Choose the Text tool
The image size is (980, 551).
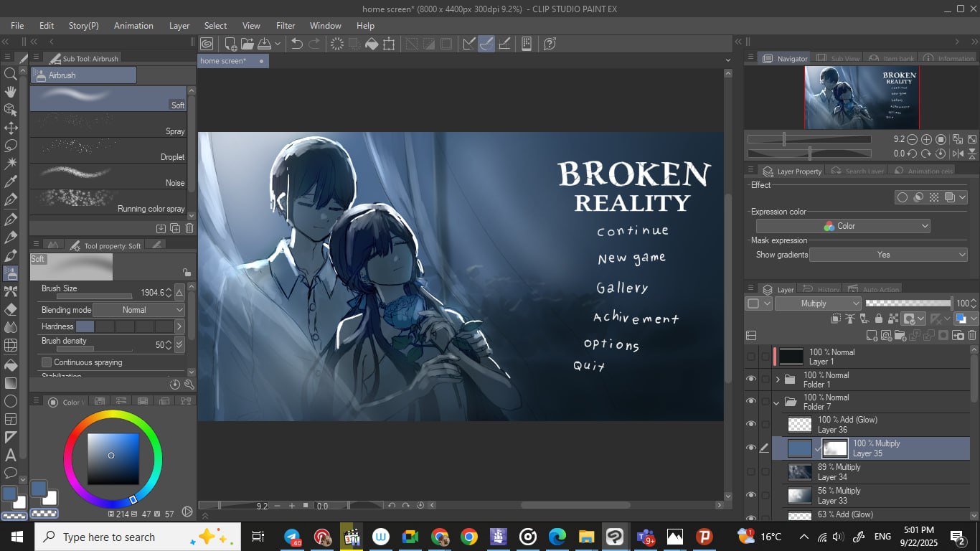click(x=11, y=455)
